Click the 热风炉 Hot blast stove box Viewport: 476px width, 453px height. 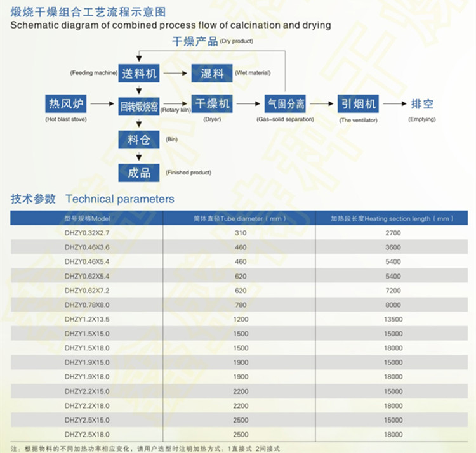(x=67, y=104)
